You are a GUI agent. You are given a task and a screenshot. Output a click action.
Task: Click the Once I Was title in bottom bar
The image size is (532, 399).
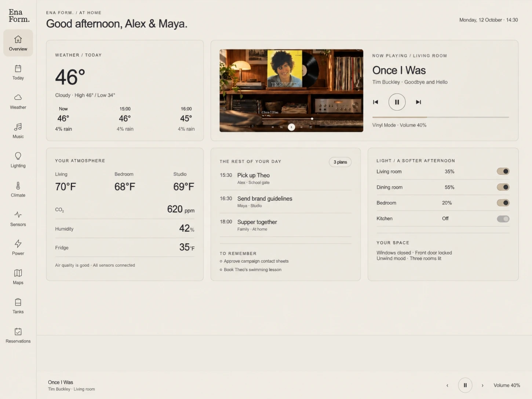(61, 382)
